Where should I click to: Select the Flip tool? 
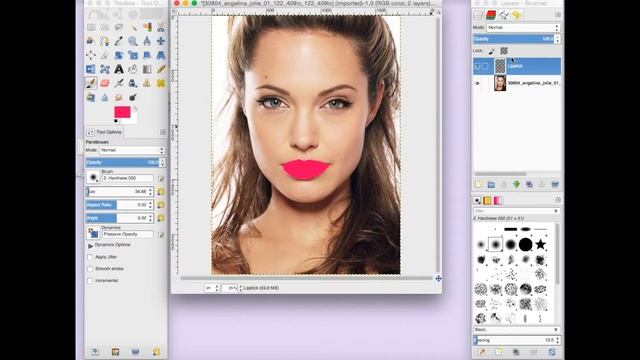tap(91, 69)
